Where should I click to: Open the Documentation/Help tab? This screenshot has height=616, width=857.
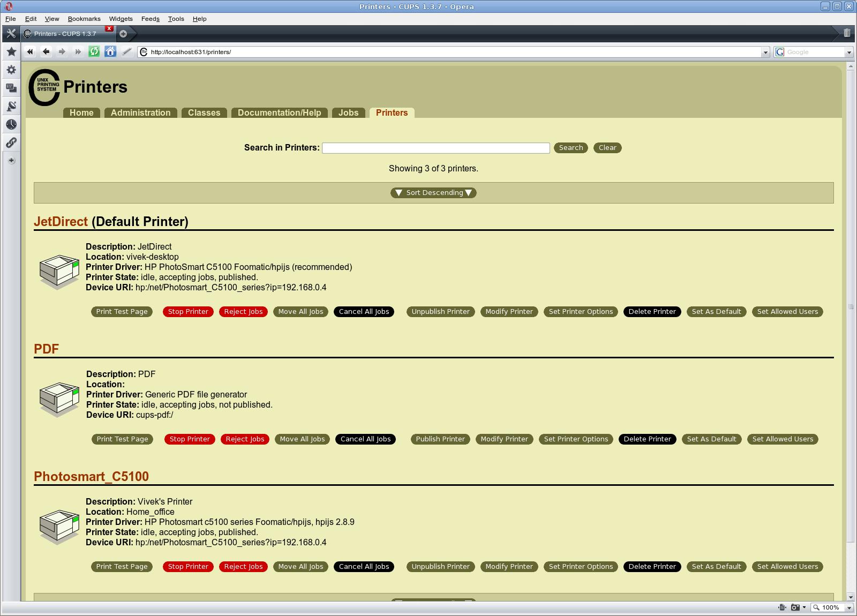coord(280,112)
